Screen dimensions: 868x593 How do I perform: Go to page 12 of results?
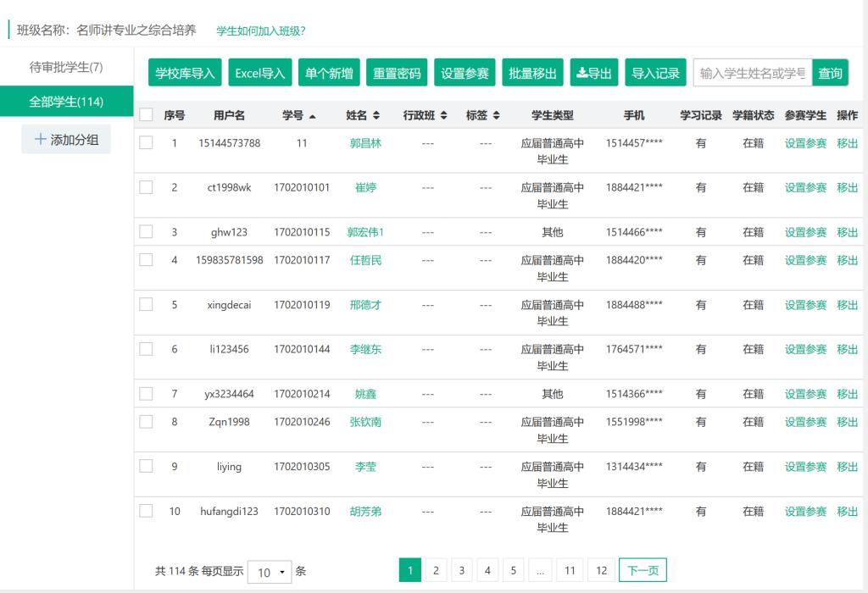click(601, 571)
